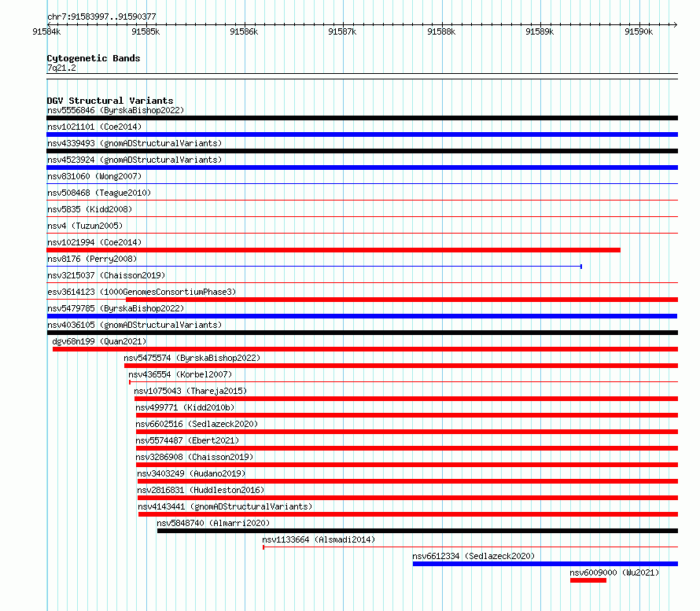Open the esv3614123 1000GenomesConsortiumPhase3 label
This screenshot has height=611, width=700.
click(x=142, y=292)
